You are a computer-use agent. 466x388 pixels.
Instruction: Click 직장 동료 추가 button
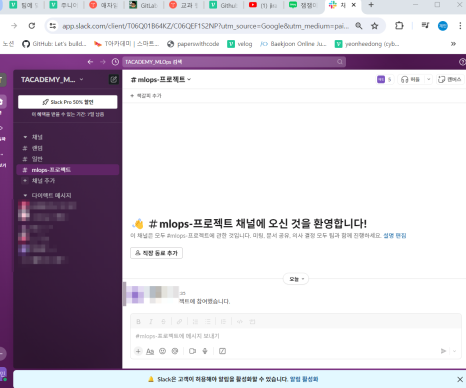(156, 253)
